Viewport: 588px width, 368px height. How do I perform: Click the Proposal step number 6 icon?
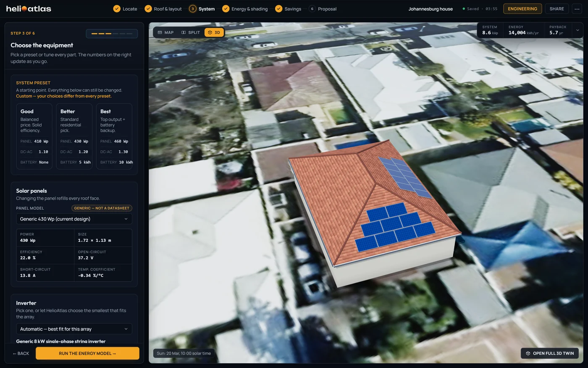pyautogui.click(x=312, y=9)
